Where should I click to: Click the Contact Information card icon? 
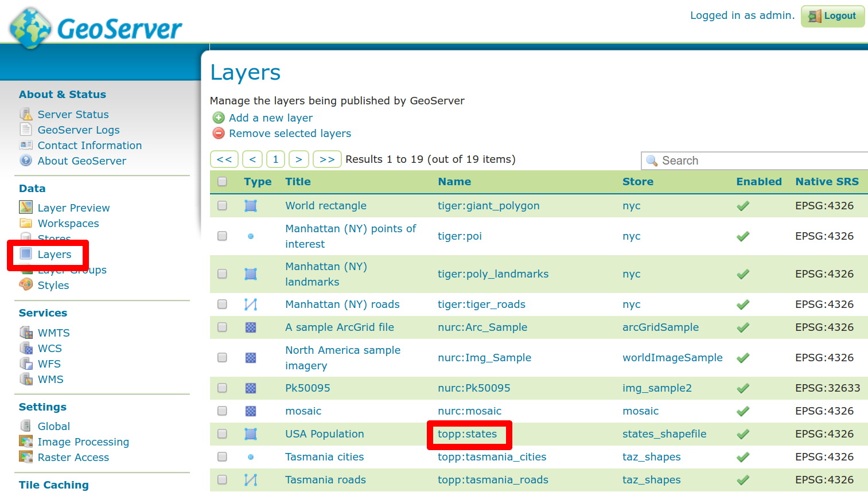[26, 145]
